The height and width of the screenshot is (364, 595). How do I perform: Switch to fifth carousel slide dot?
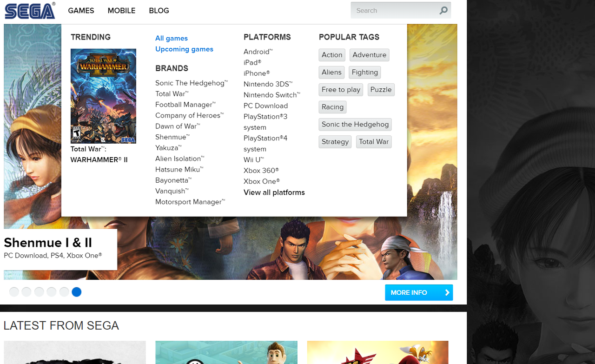pyautogui.click(x=64, y=292)
